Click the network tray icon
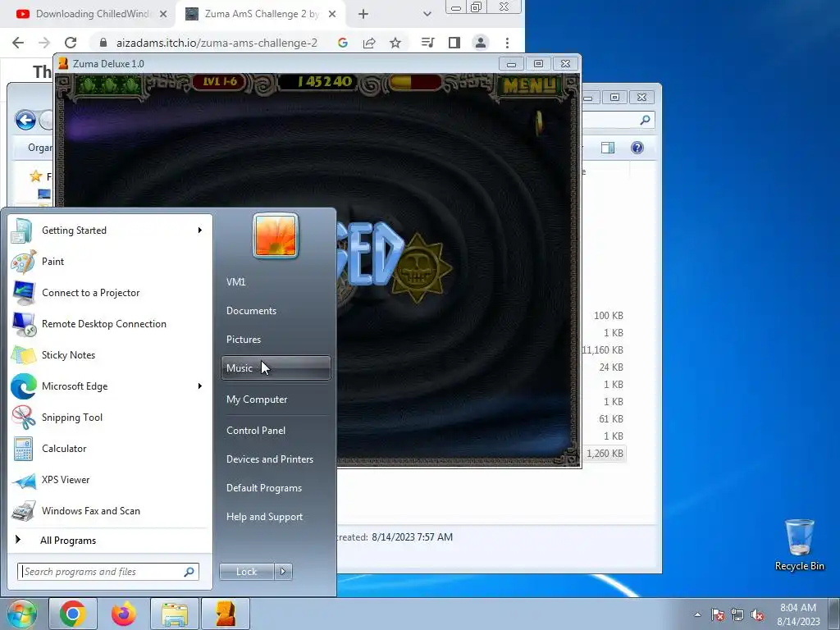Viewport: 840px width, 630px height. pyautogui.click(x=737, y=614)
